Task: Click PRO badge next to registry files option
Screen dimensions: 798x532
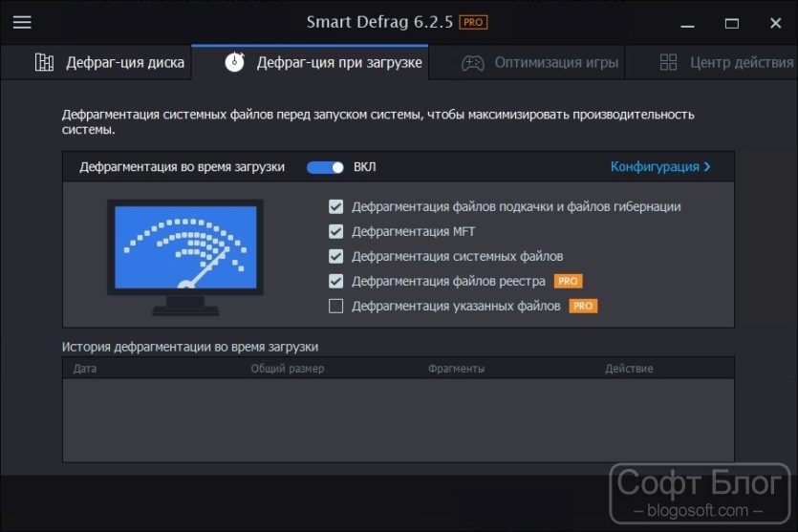Action: (568, 281)
